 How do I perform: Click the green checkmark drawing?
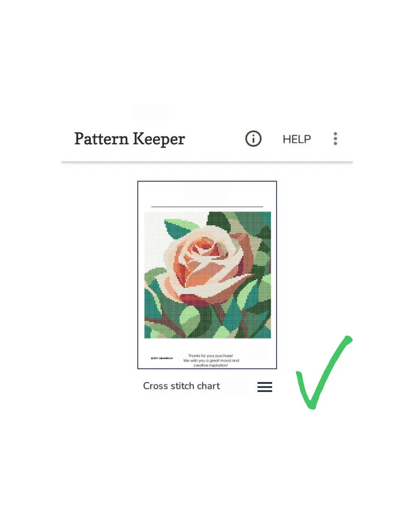click(x=323, y=372)
